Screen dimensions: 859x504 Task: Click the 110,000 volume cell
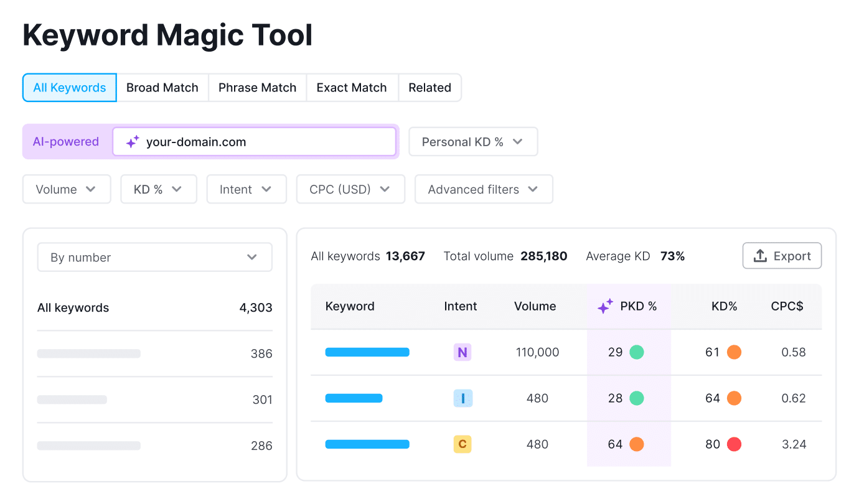pos(538,352)
